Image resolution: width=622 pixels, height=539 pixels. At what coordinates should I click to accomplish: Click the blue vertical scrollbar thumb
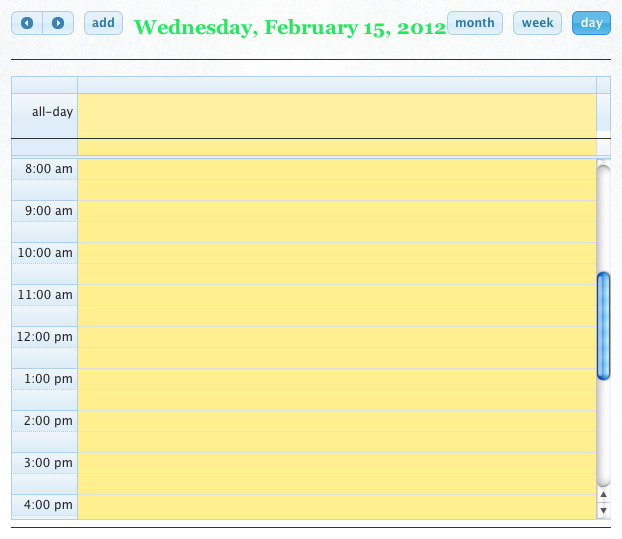click(603, 326)
